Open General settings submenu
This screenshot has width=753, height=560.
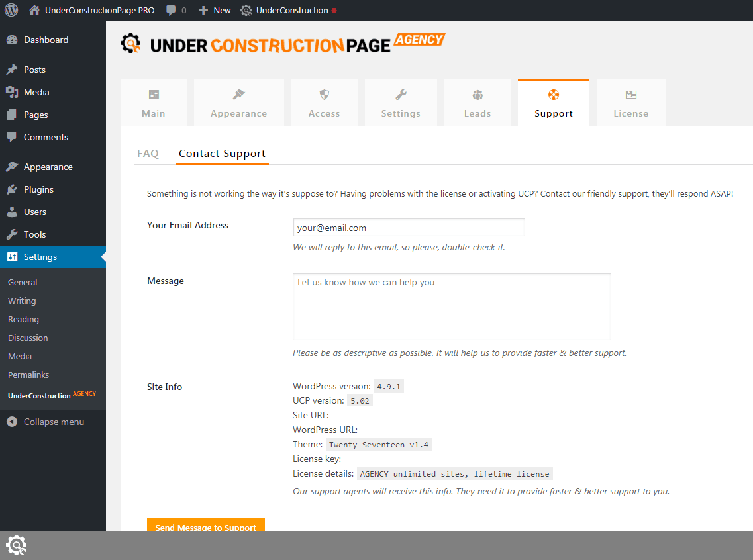point(23,282)
